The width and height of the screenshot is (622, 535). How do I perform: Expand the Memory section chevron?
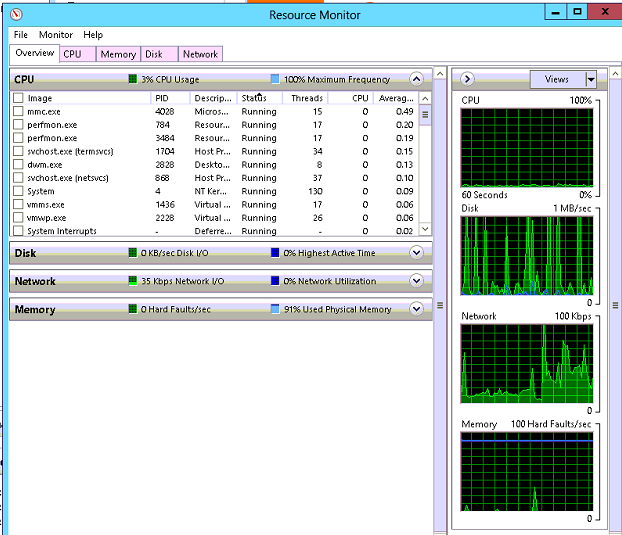point(417,309)
